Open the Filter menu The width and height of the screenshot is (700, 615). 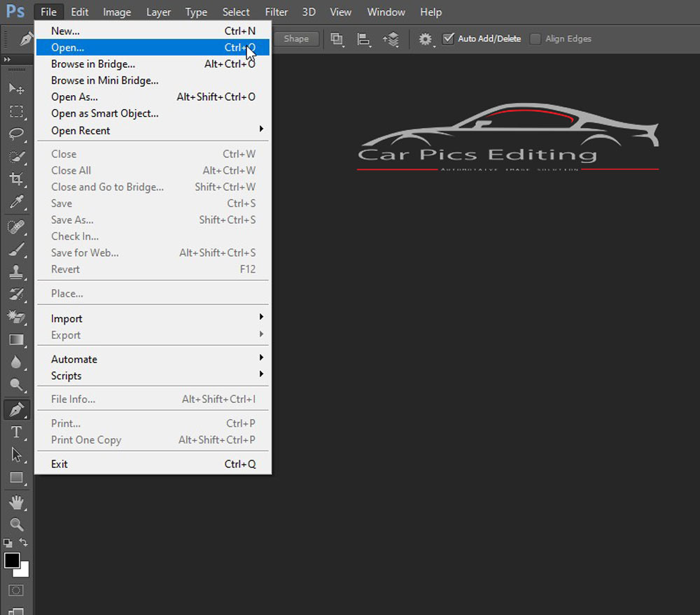click(276, 12)
